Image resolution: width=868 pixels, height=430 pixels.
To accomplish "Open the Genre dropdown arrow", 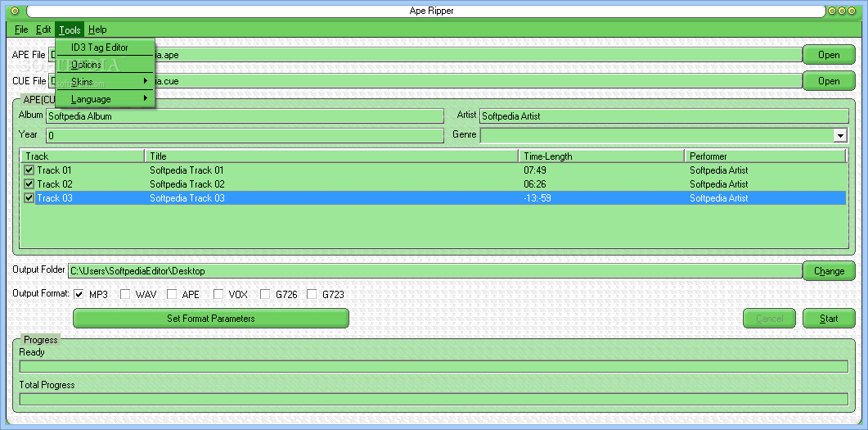I will coord(840,136).
